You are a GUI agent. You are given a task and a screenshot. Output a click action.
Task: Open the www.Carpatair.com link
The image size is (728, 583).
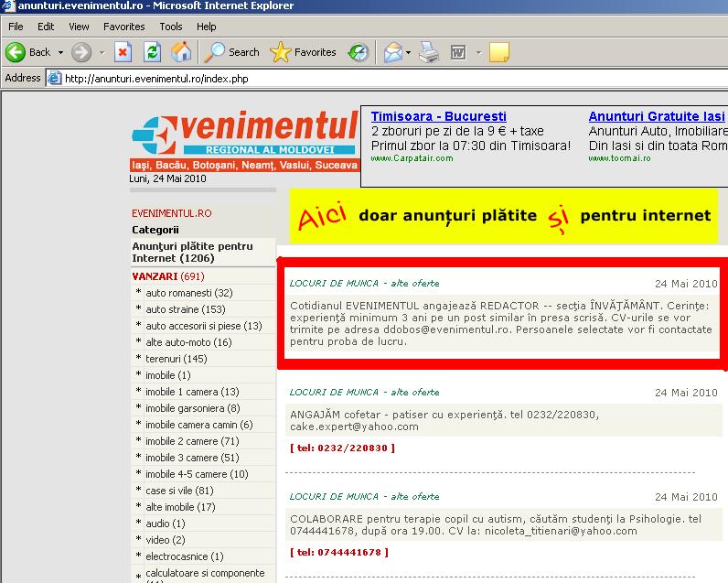[x=412, y=158]
